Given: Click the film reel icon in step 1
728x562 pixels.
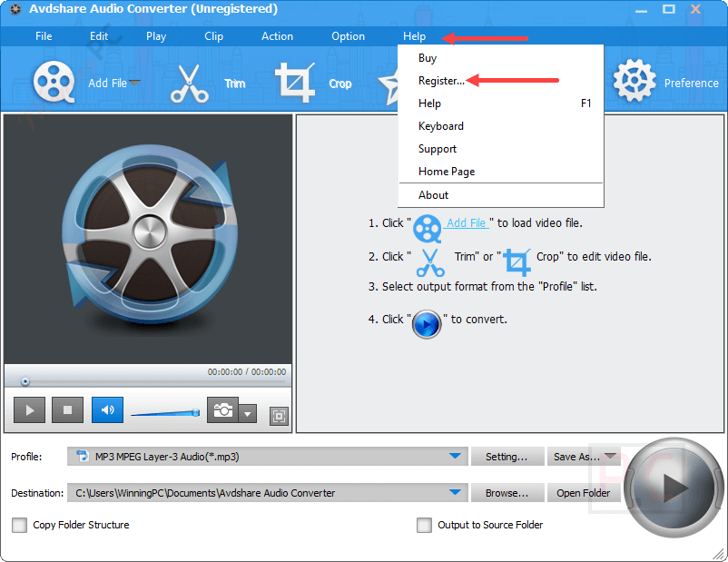Looking at the screenshot, I should (428, 229).
